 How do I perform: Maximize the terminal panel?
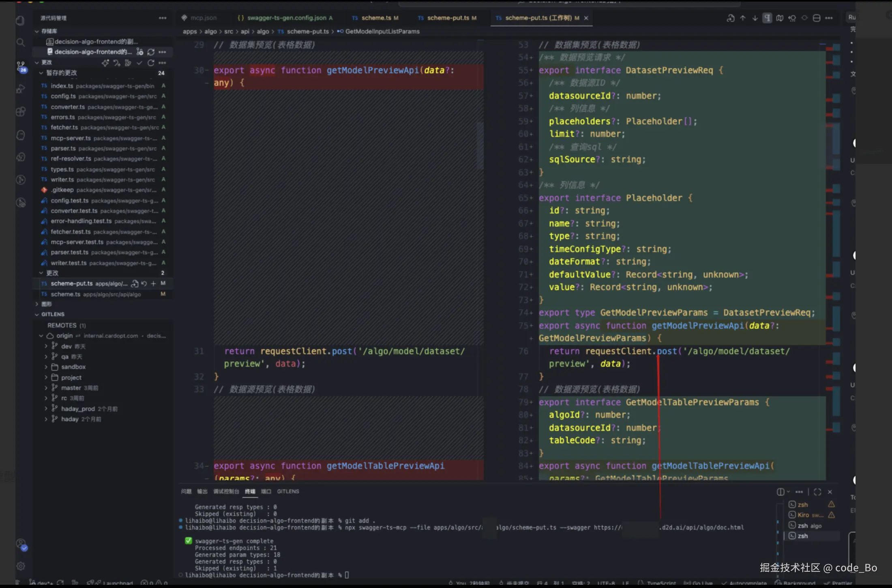(817, 492)
